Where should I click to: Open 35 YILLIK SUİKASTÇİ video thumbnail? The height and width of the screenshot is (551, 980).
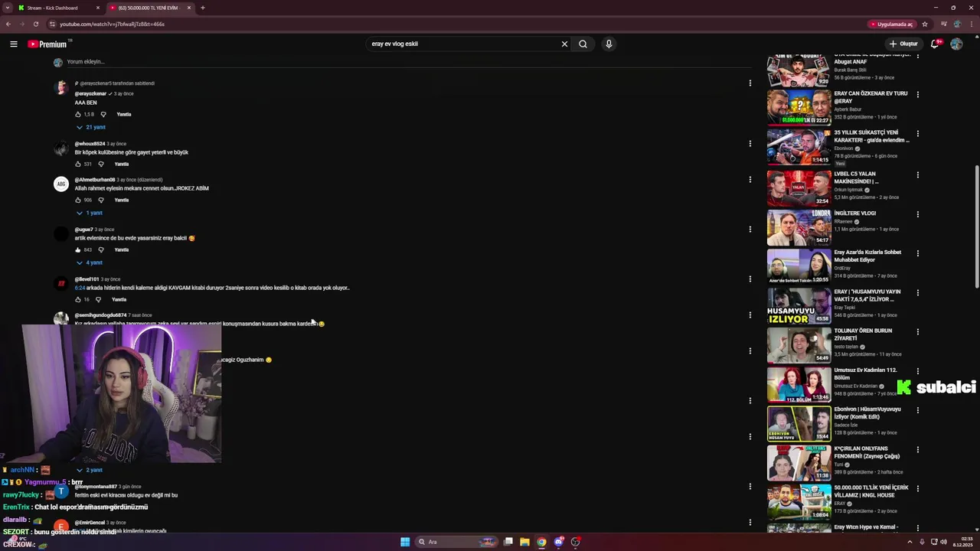799,146
